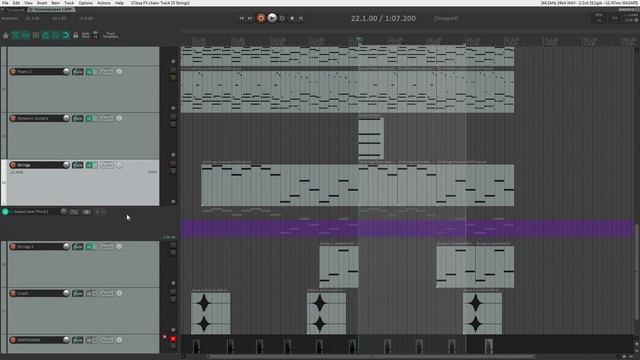Click the red mute marker beside WATERMARK track
Image resolution: width=640 pixels, height=360 pixels.
173,339
